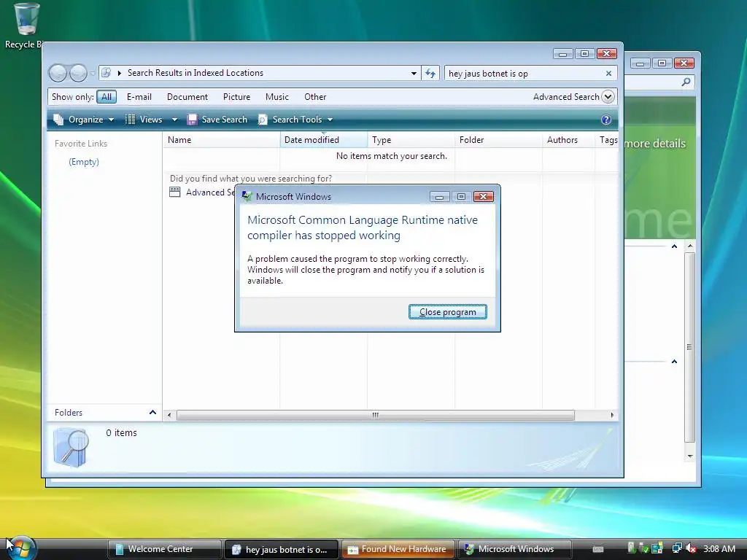Expand the address bar history dropdown
The image size is (747, 560).
[x=414, y=74]
